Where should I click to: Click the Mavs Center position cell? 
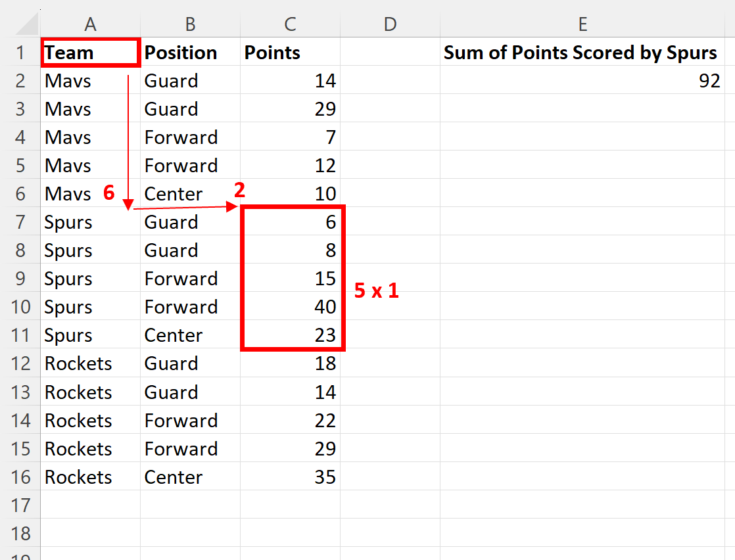tap(190, 194)
